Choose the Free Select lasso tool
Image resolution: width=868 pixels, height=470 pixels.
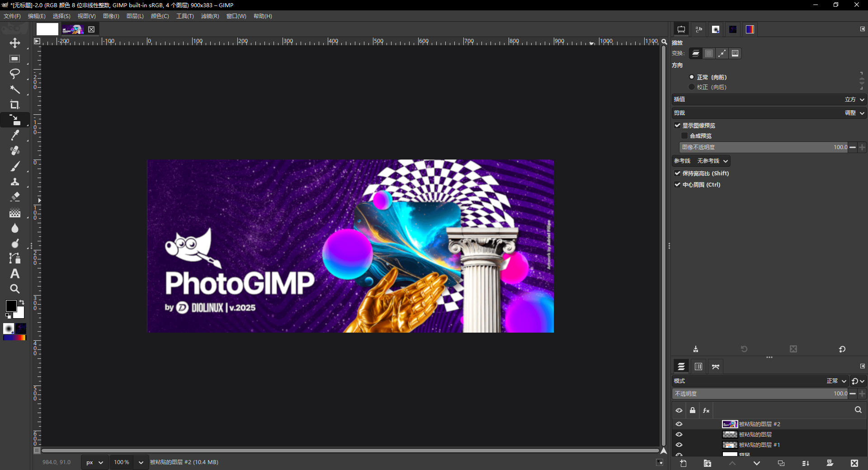[x=15, y=74]
